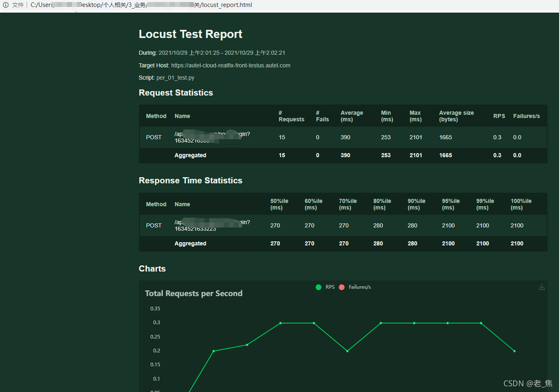Toggle the Failures/s legend series
559x392 pixels.
(x=355, y=287)
